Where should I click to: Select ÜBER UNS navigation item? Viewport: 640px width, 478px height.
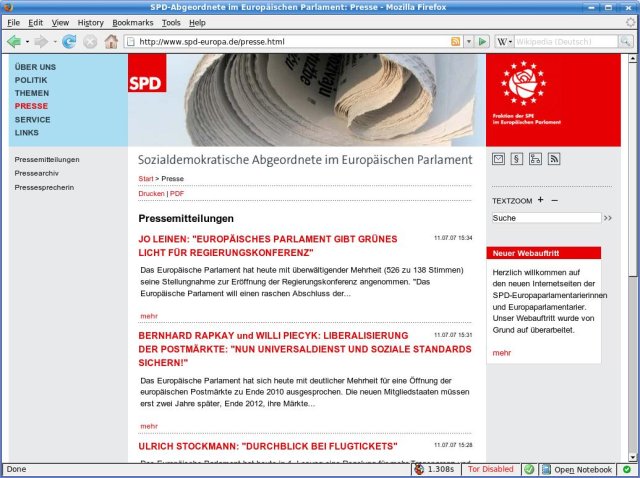[x=35, y=67]
